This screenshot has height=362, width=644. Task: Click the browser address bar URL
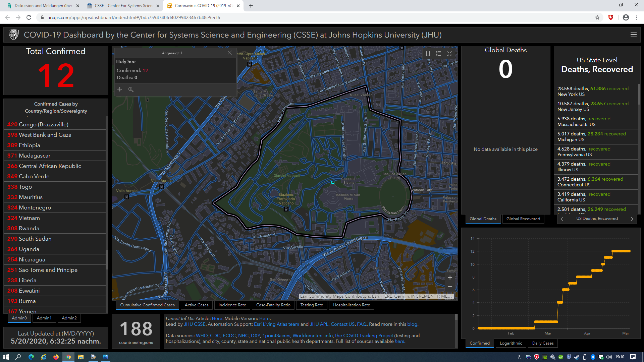click(133, 17)
